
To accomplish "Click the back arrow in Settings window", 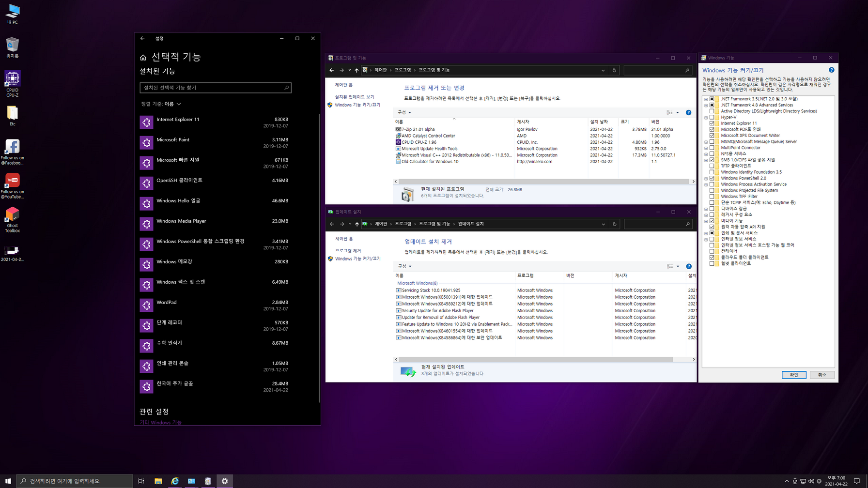I will tap(142, 38).
